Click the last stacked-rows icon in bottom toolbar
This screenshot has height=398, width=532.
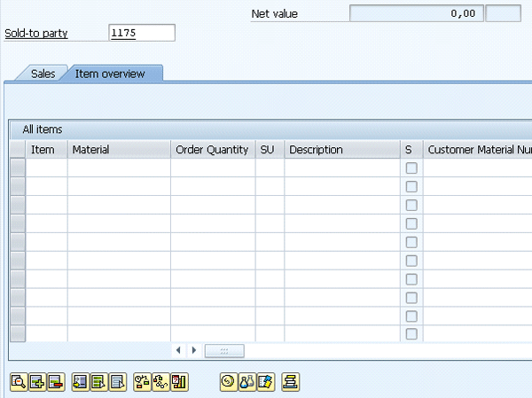pos(290,382)
